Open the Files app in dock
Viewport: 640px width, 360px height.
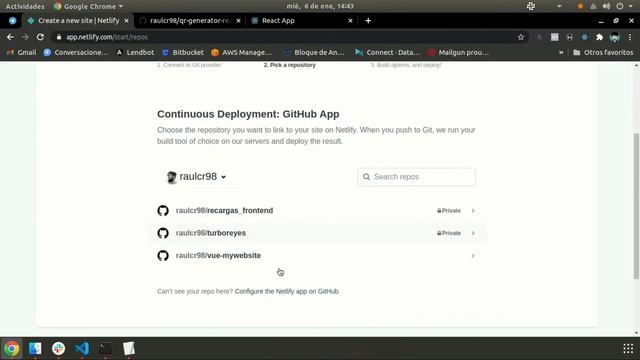pos(35,349)
